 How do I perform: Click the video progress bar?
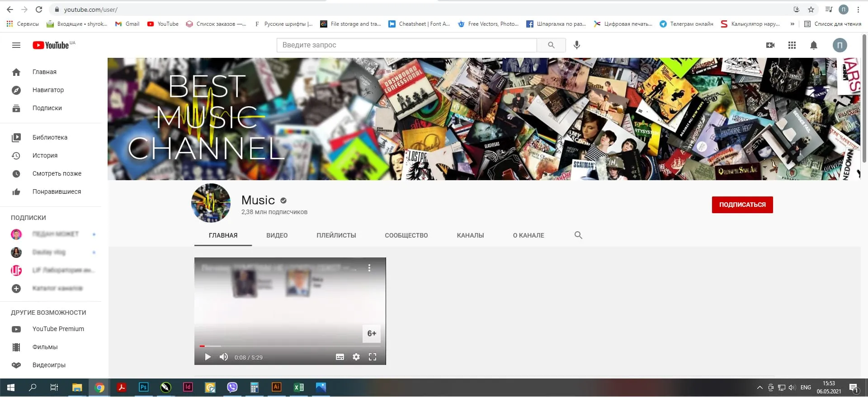290,346
